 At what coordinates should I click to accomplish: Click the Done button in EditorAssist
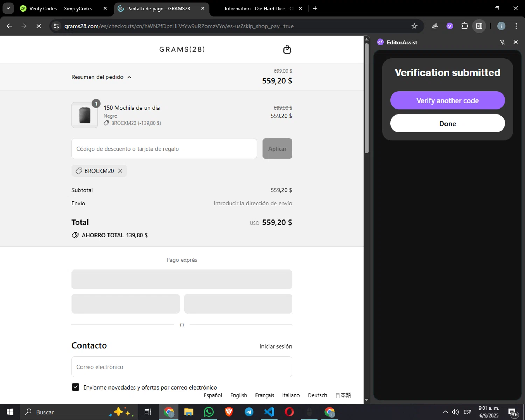tap(447, 124)
